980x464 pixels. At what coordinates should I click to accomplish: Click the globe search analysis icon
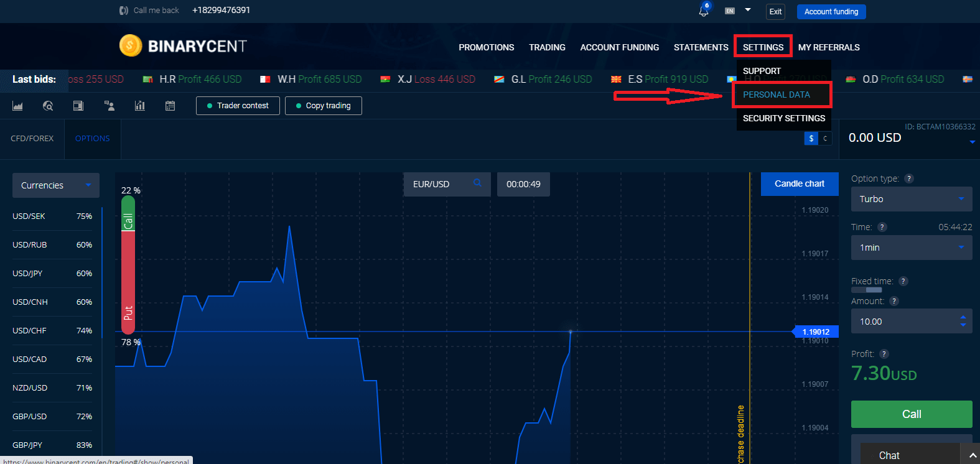pyautogui.click(x=48, y=106)
